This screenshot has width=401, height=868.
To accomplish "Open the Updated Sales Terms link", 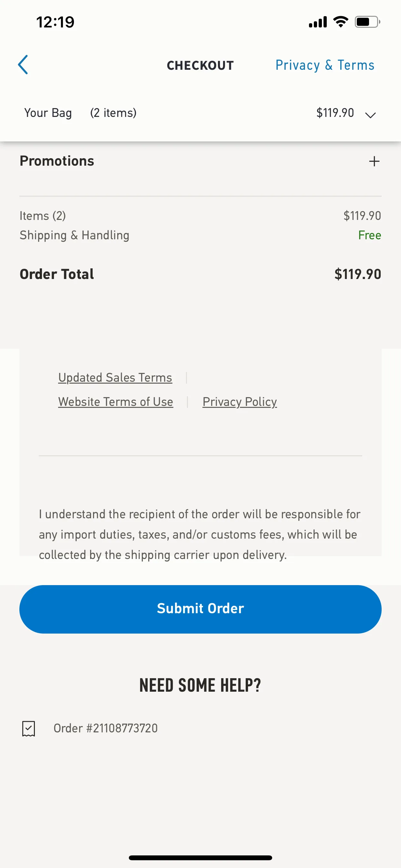I will tap(115, 378).
